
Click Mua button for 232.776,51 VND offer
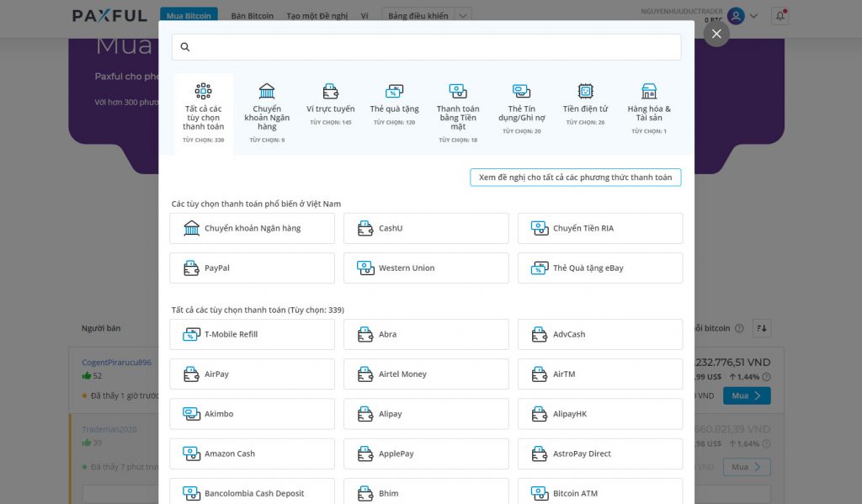point(747,395)
